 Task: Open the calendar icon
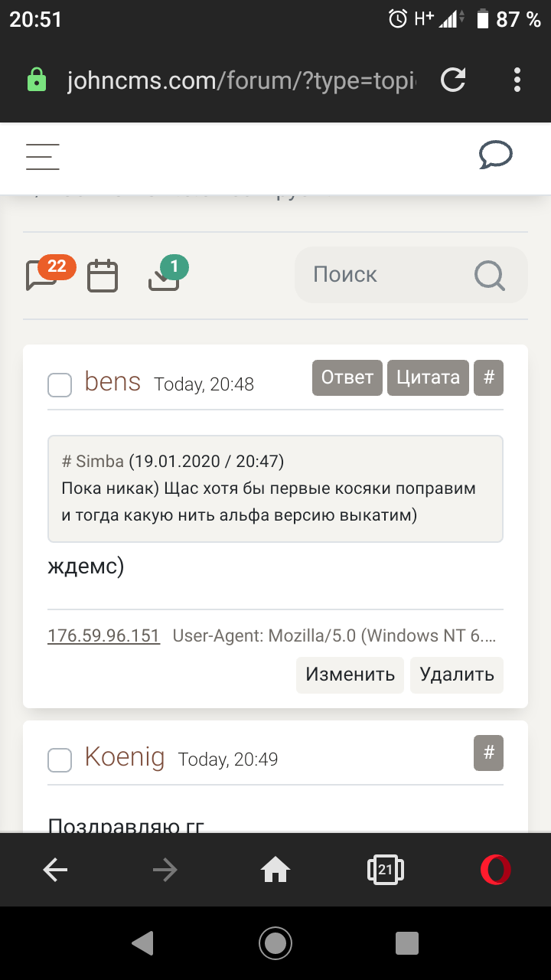pos(103,276)
